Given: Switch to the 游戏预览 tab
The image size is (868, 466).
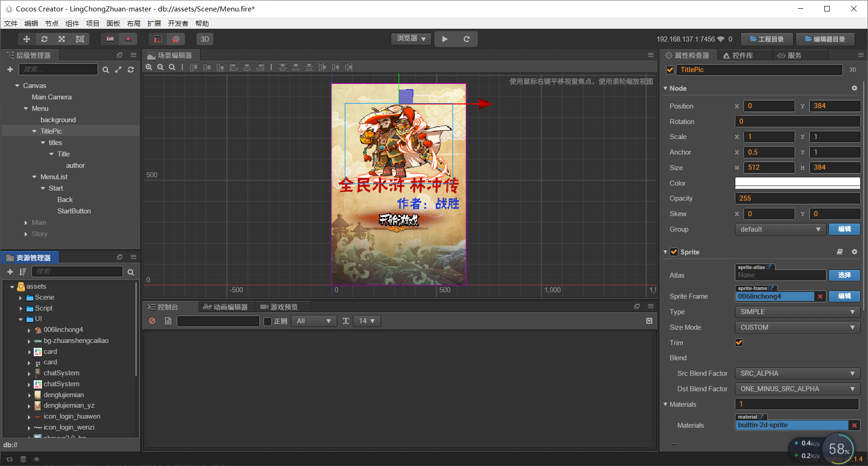Looking at the screenshot, I should (x=279, y=307).
